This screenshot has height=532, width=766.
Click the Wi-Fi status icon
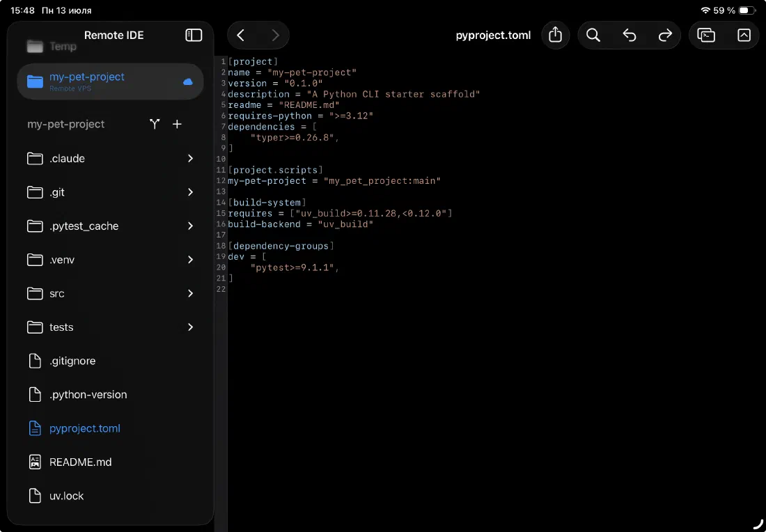point(705,10)
